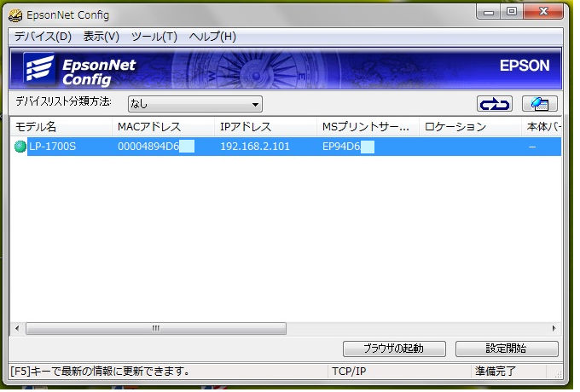Sort by ロケーション column header
580x392 pixels.
tap(470, 127)
